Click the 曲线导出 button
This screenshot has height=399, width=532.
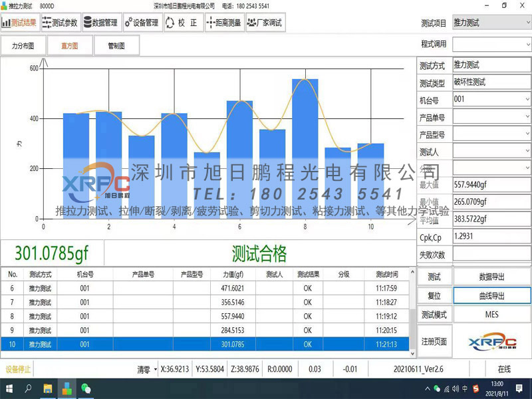(492, 295)
